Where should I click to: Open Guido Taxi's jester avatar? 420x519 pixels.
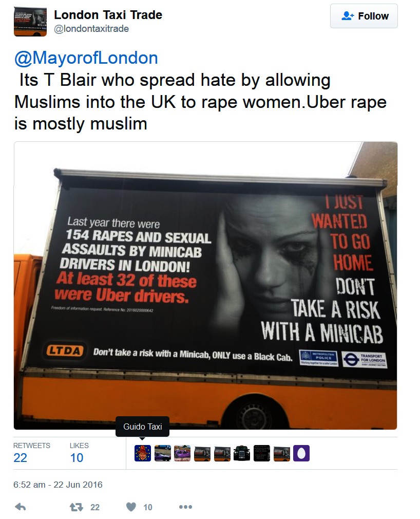coord(143,453)
